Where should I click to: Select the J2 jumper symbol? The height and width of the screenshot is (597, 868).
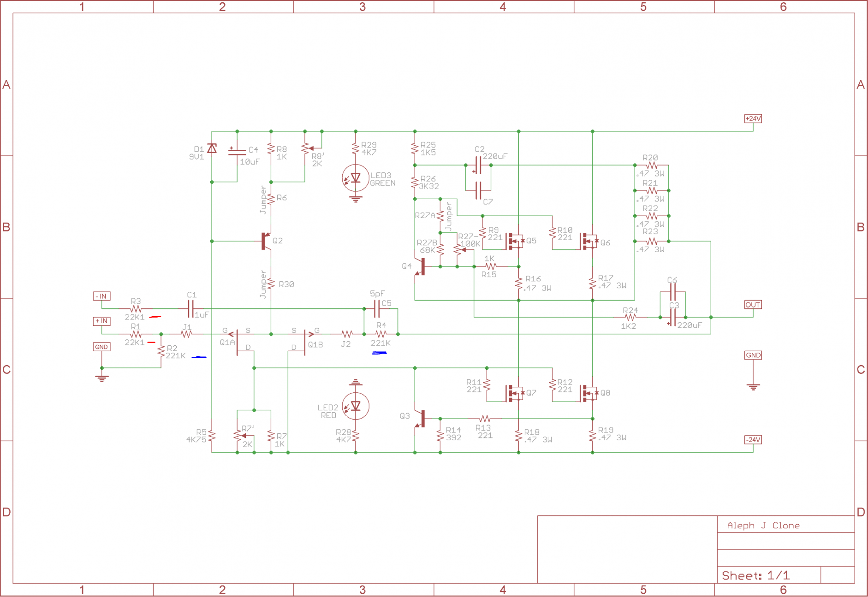click(x=347, y=334)
